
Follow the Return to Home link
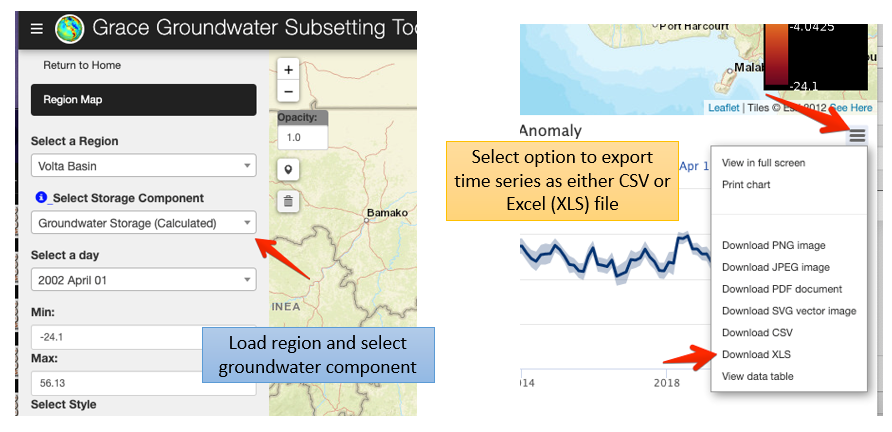(x=82, y=65)
